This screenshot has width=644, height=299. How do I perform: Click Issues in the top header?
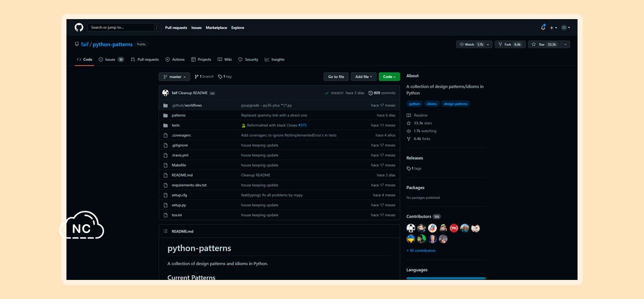[196, 28]
